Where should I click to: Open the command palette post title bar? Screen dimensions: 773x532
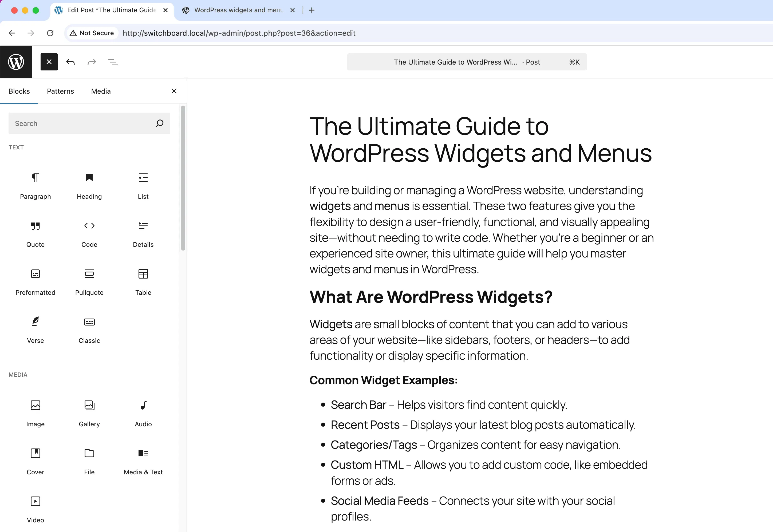coord(467,62)
